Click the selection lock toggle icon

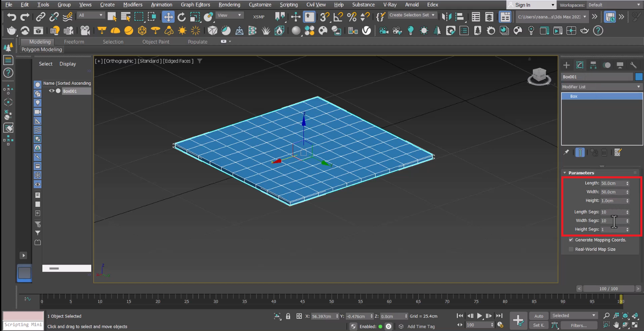(288, 316)
